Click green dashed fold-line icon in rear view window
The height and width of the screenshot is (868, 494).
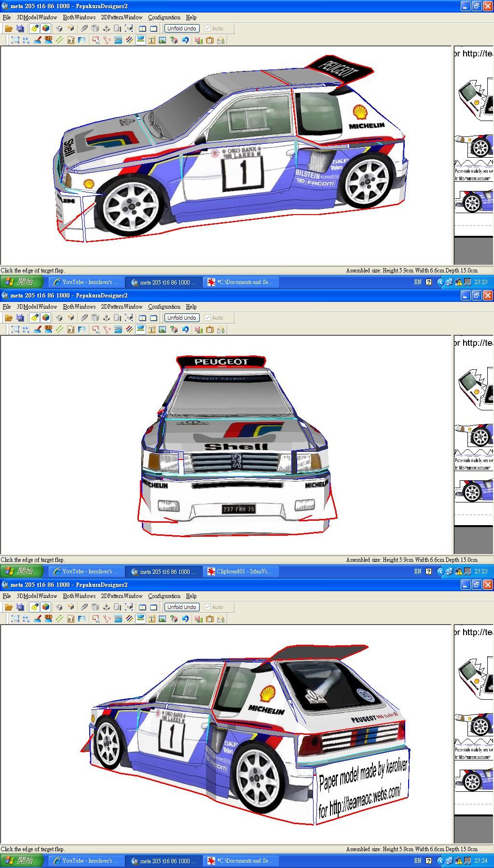(60, 619)
